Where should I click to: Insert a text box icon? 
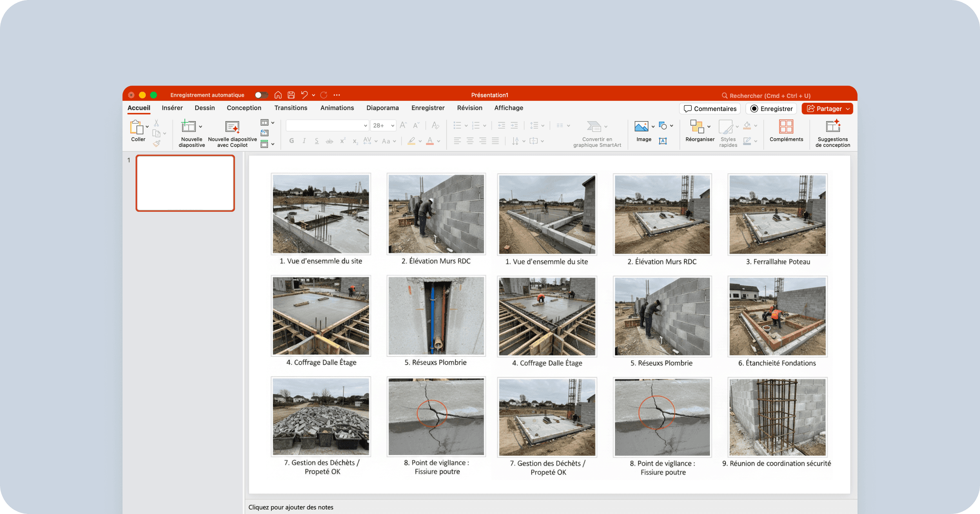point(663,141)
